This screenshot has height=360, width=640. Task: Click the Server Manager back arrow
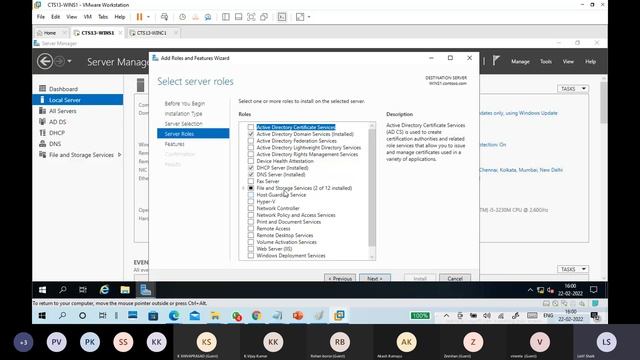pyautogui.click(x=45, y=61)
